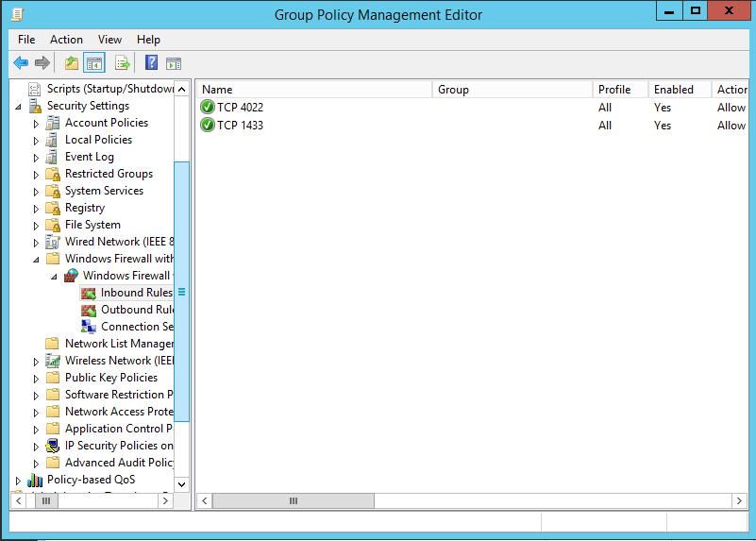The image size is (756, 541).
Task: Click the Restricted Groups folder icon
Action: [x=53, y=174]
